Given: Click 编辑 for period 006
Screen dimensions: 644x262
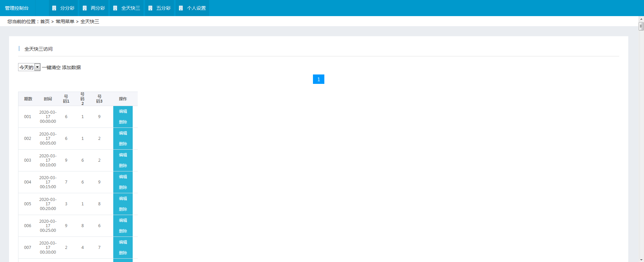Looking at the screenshot, I should coord(123,220).
